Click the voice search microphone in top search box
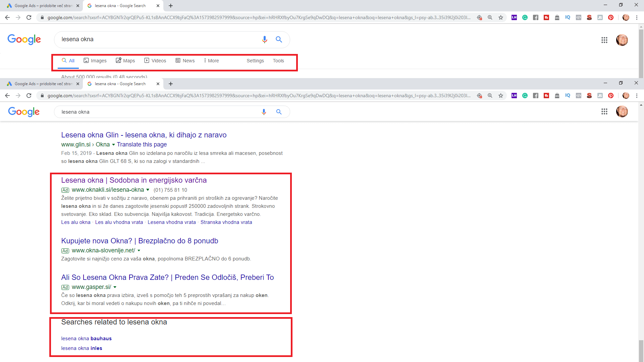 265,40
